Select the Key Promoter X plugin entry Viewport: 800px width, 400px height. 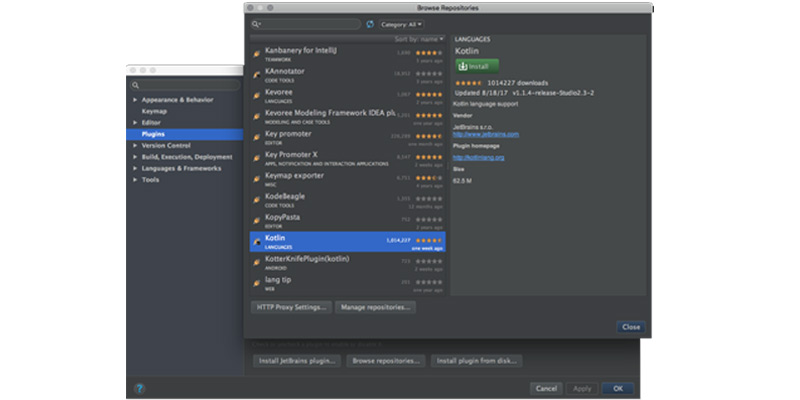coord(347,159)
